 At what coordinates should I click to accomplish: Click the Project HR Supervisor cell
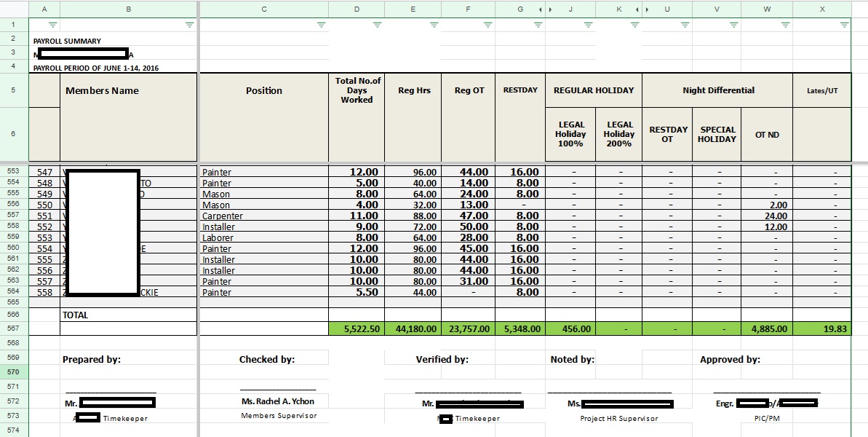(619, 418)
